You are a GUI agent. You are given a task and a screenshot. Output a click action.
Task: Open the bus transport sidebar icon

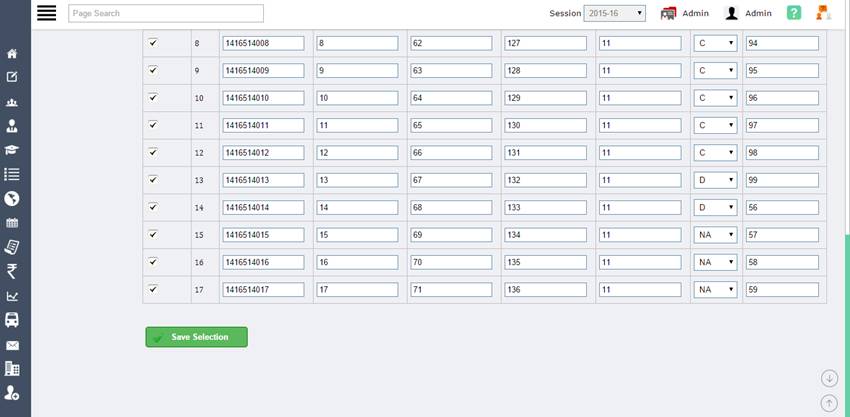coord(12,320)
